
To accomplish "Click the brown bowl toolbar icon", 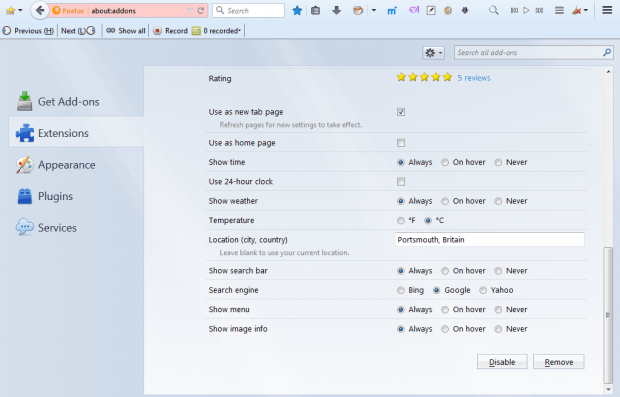I will (x=358, y=11).
